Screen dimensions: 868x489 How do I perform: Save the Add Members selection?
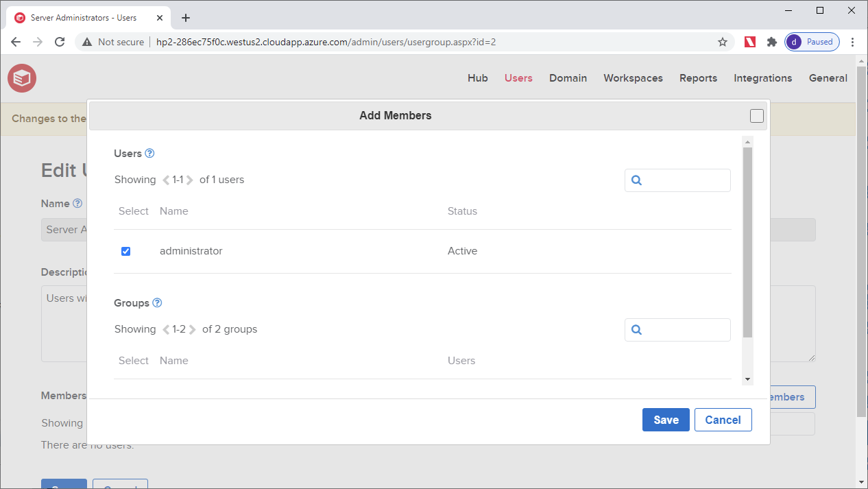[x=665, y=419]
